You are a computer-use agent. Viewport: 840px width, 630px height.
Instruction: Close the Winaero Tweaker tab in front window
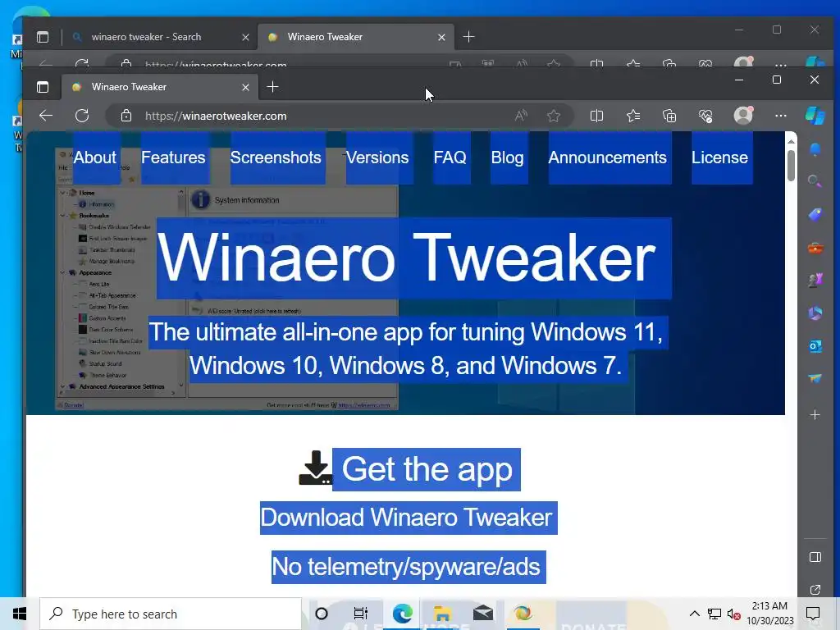245,87
